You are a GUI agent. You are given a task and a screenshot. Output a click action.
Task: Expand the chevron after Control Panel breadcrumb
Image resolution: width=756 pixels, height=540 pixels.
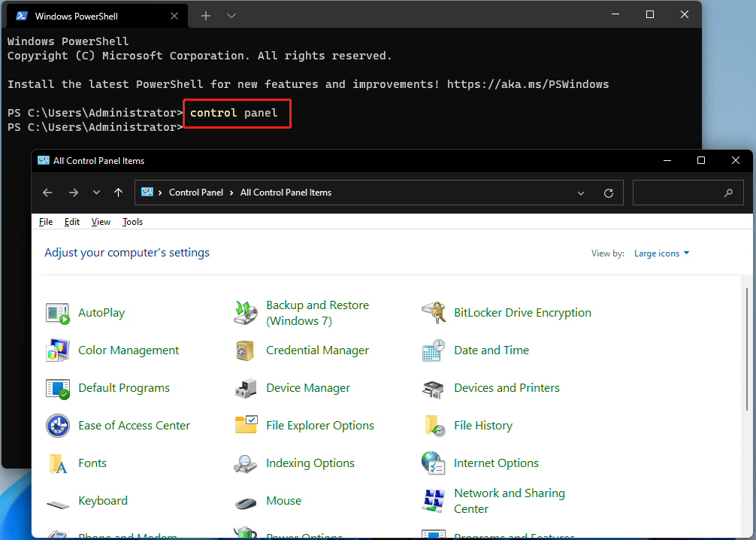[231, 193]
